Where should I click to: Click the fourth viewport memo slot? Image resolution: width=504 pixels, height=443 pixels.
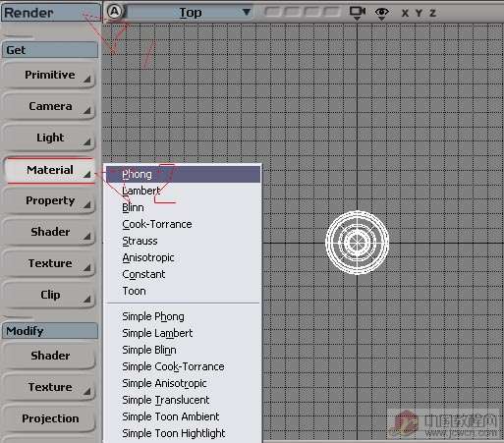pos(332,12)
